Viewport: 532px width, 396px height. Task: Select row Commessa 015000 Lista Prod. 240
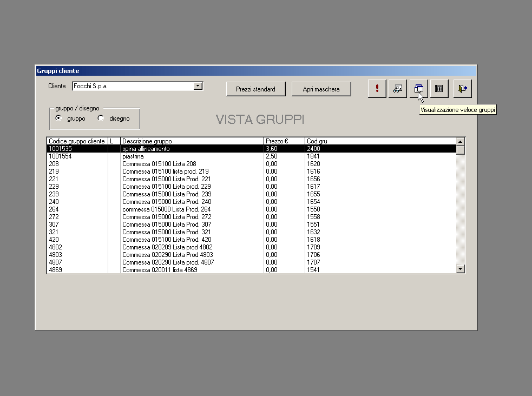252,202
